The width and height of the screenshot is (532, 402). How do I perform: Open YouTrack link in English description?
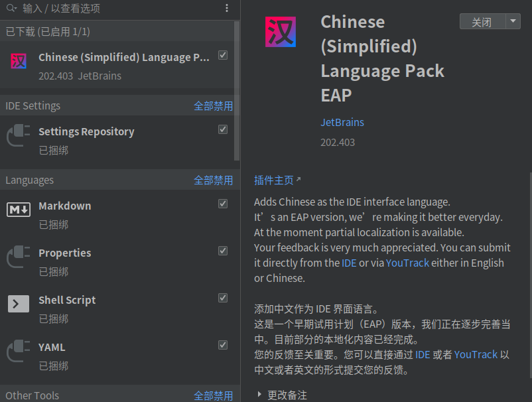tap(407, 263)
